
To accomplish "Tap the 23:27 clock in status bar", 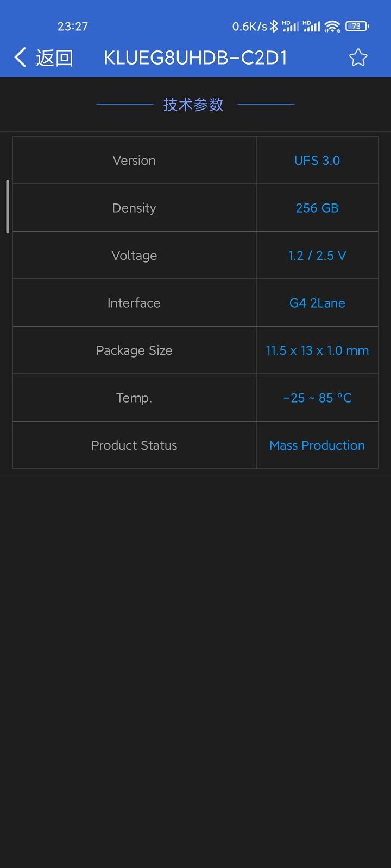I will coord(73,26).
